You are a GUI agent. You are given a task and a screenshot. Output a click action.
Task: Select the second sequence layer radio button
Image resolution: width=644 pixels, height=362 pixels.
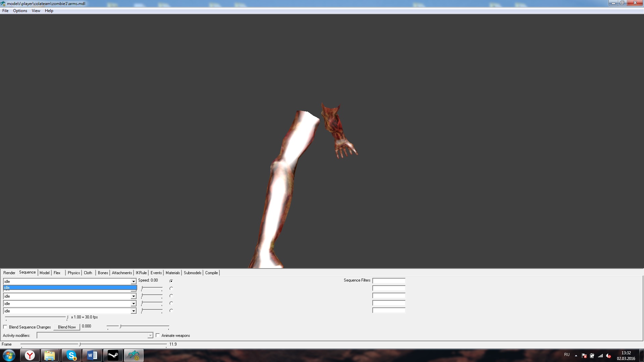(x=171, y=288)
